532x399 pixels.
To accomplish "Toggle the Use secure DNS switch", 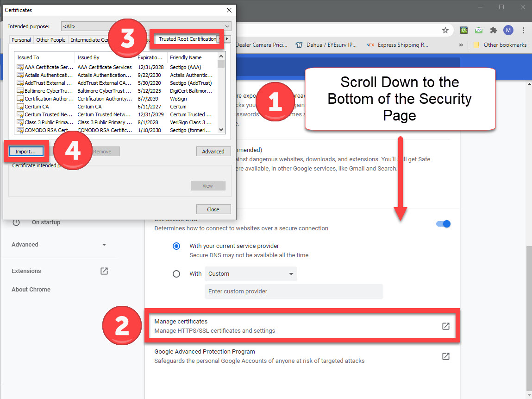I will tap(443, 224).
